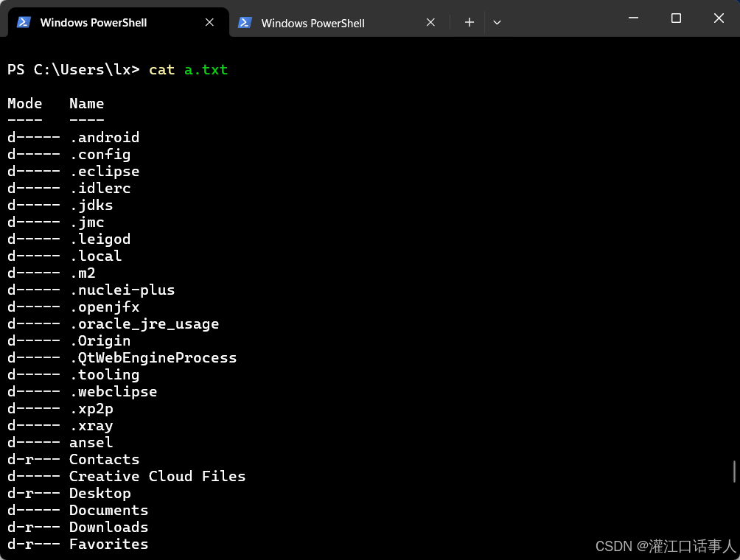
Task: Select the .QtWebEngineProcess directory name
Action: click(x=153, y=357)
